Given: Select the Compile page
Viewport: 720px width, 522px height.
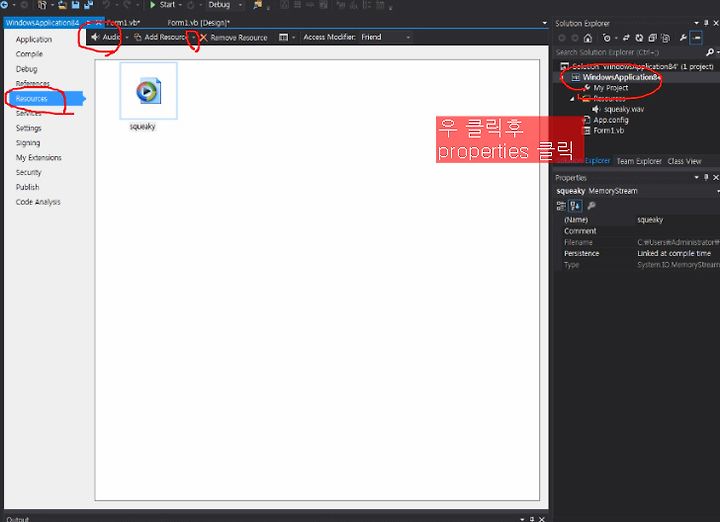Looking at the screenshot, I should pyautogui.click(x=29, y=54).
